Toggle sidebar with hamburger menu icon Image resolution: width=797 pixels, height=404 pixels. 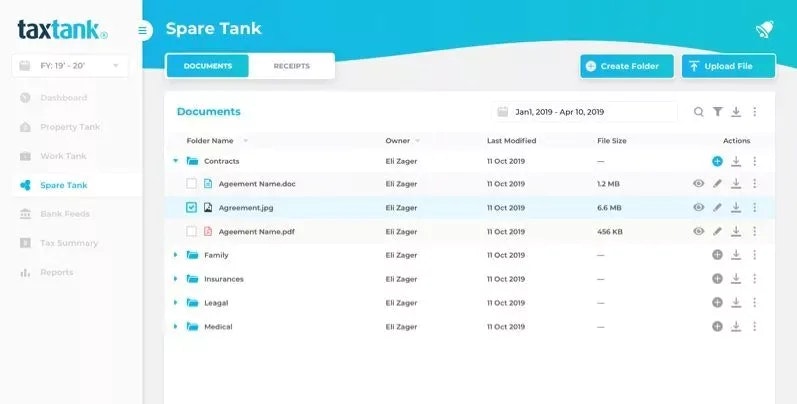coord(143,30)
